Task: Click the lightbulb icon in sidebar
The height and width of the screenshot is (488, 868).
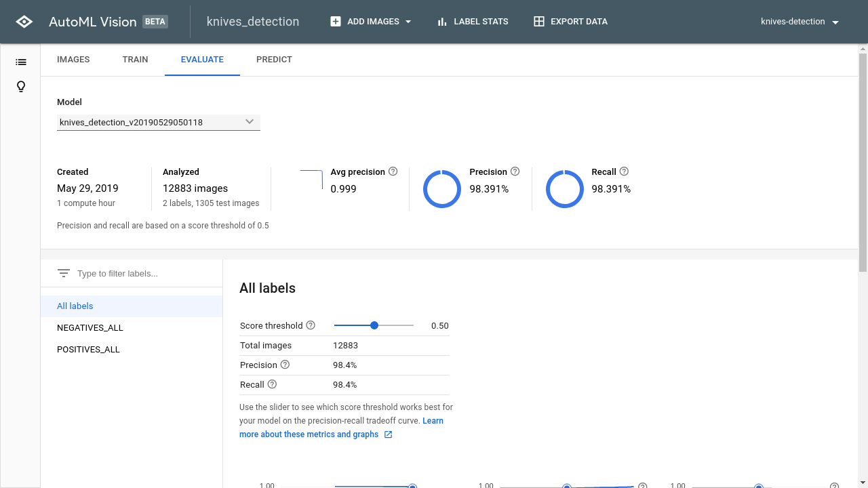Action: coord(21,87)
